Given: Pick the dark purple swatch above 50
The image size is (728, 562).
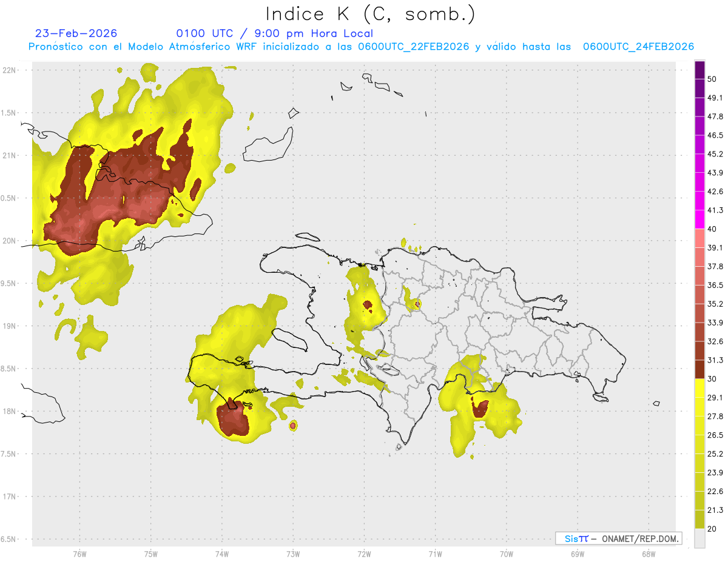Looking at the screenshot, I should pyautogui.click(x=699, y=70).
